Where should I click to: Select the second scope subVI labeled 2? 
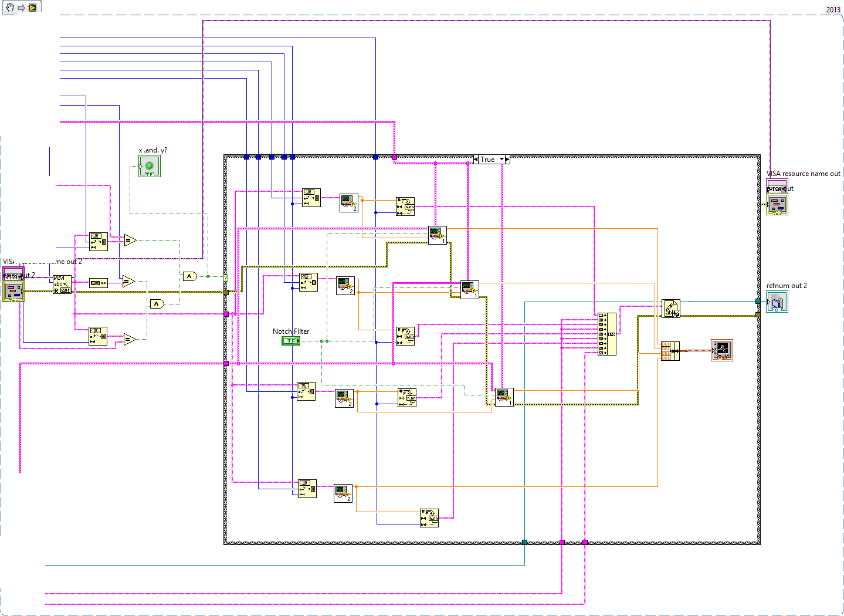(345, 286)
